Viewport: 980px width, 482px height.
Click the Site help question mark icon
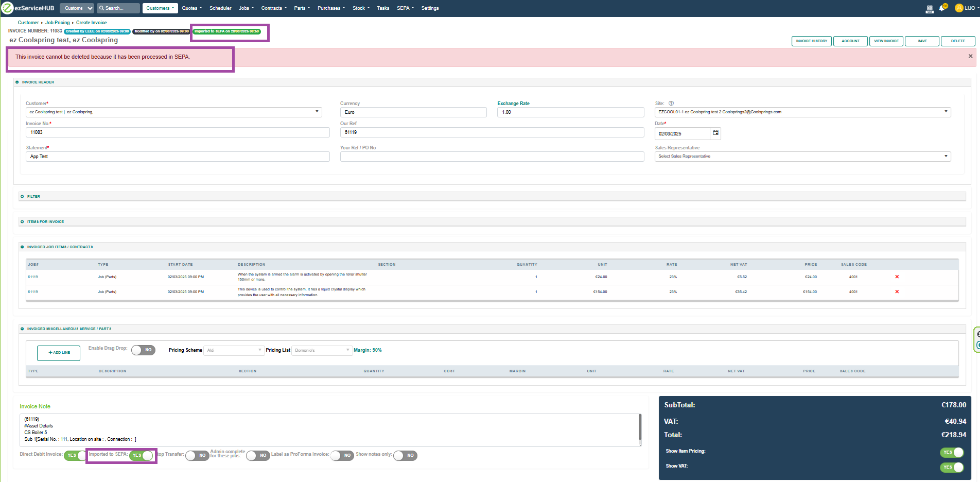pyautogui.click(x=671, y=104)
